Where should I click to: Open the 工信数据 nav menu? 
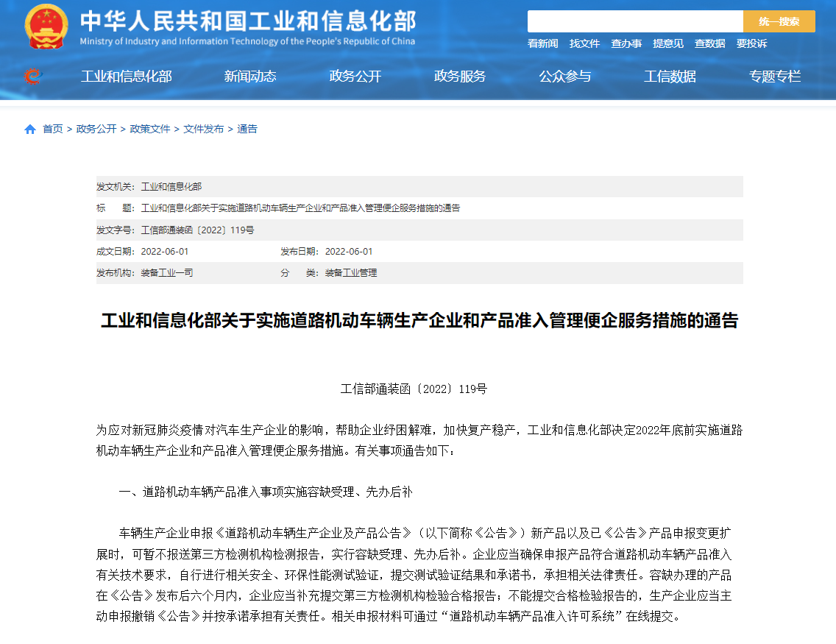click(670, 77)
